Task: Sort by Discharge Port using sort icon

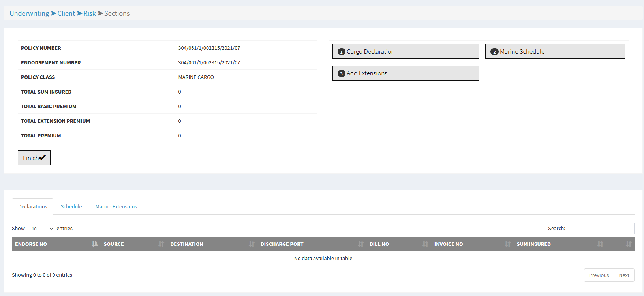Action: click(x=360, y=244)
